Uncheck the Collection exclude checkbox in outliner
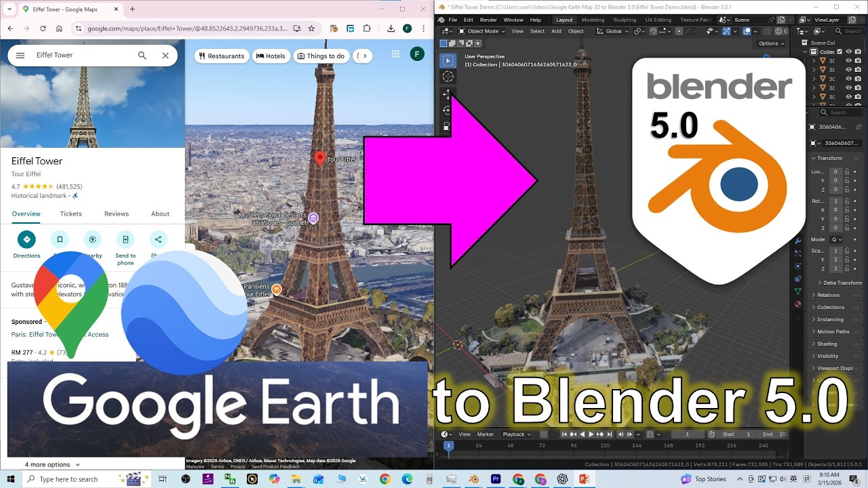 [x=840, y=52]
